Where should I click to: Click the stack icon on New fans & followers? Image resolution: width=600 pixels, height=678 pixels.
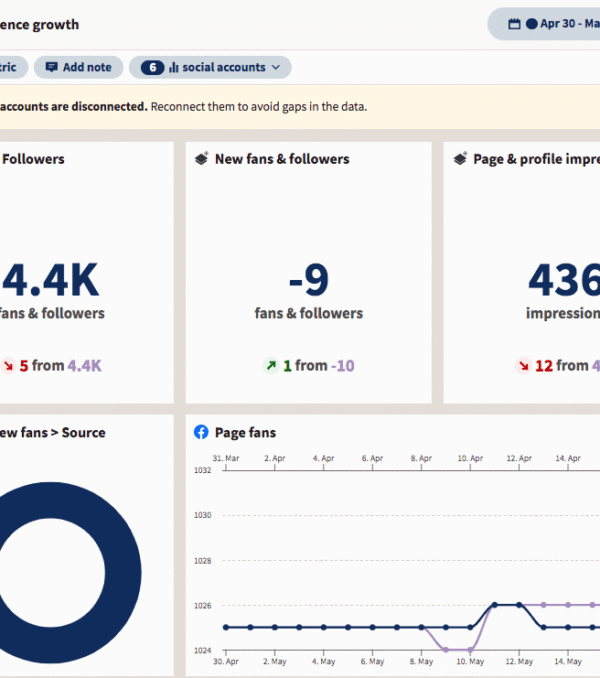pyautogui.click(x=201, y=159)
